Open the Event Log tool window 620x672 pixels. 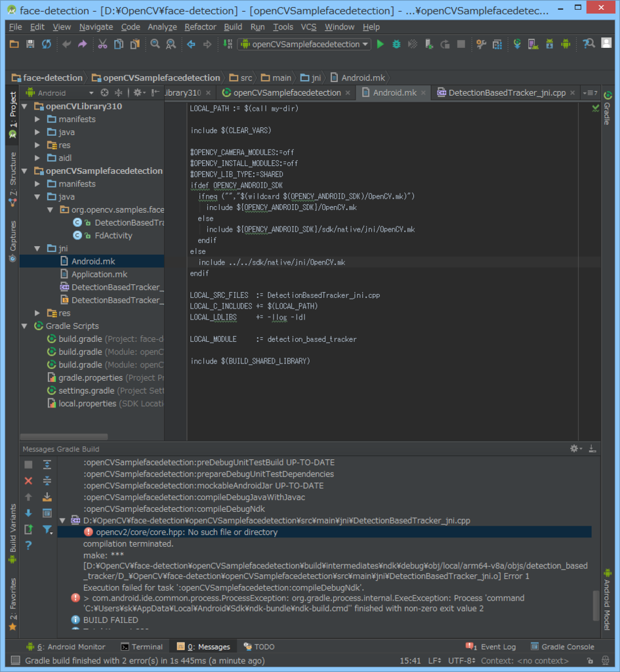(491, 646)
